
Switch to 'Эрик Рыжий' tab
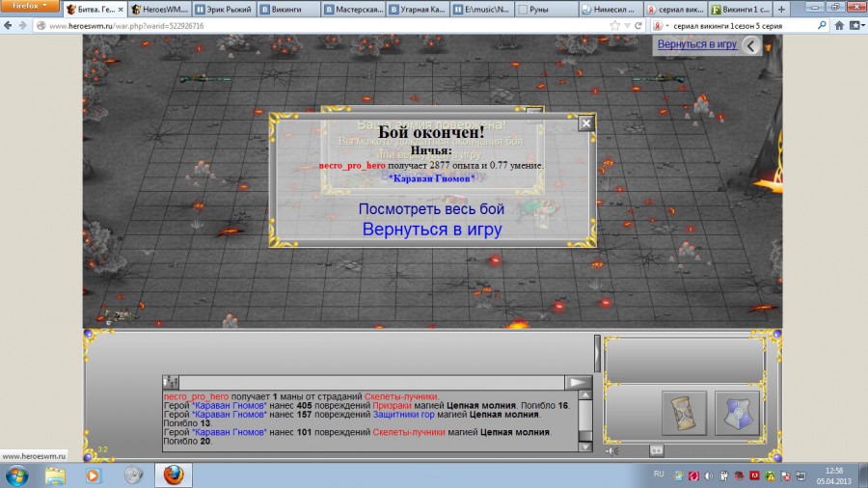click(x=224, y=10)
